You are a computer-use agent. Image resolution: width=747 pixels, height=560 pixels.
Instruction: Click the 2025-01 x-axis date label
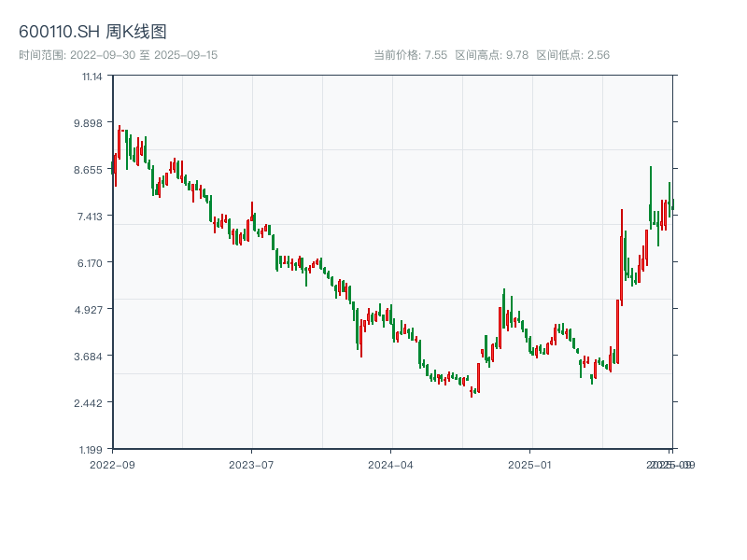coord(530,464)
